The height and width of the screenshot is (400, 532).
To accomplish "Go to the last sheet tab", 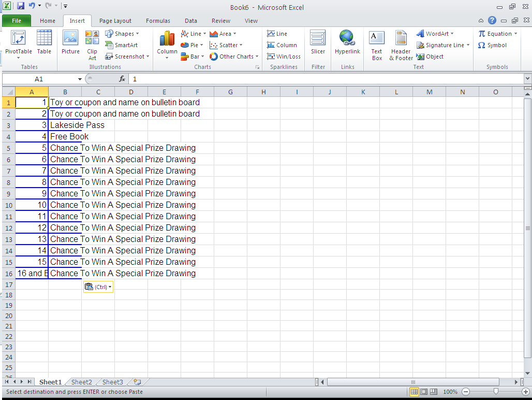I will (x=29, y=382).
